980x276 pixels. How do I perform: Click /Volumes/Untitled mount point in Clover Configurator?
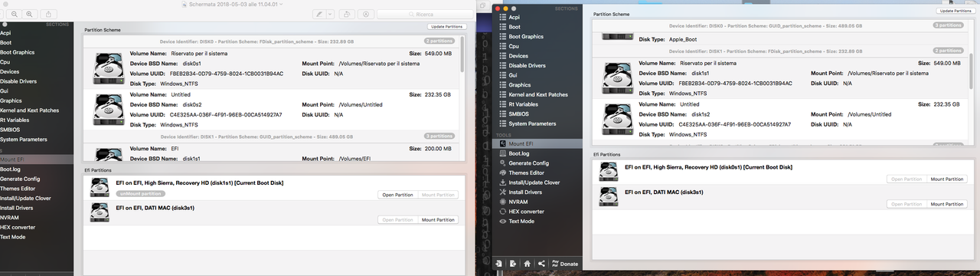(870, 114)
